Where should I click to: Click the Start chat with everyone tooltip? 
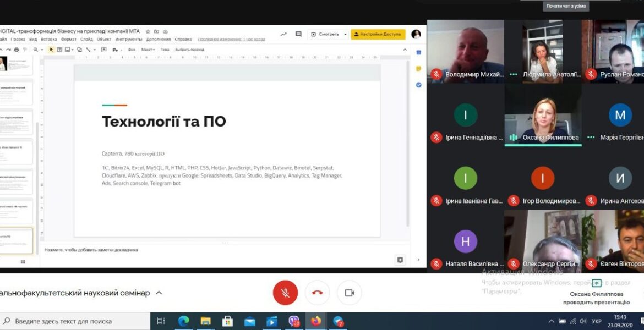tap(565, 6)
